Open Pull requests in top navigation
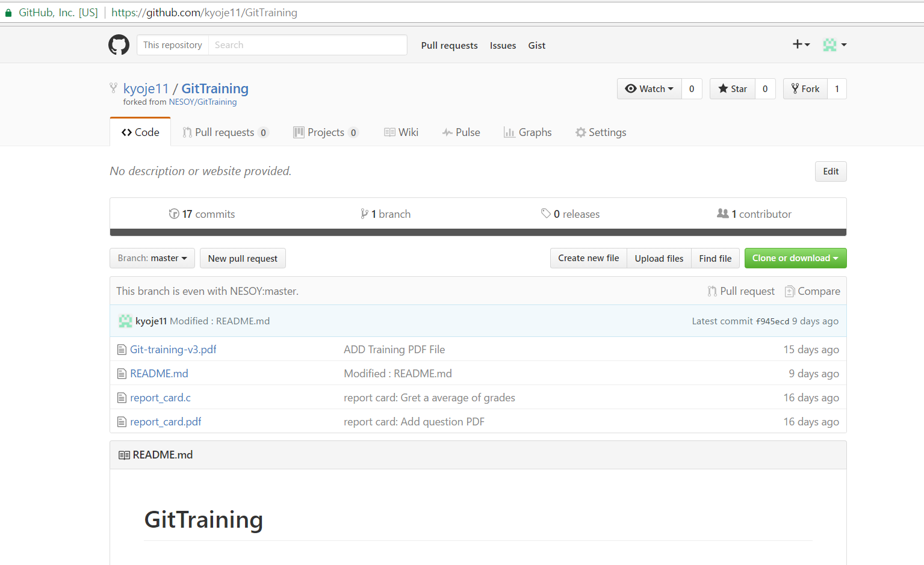This screenshot has width=924, height=565. (449, 46)
